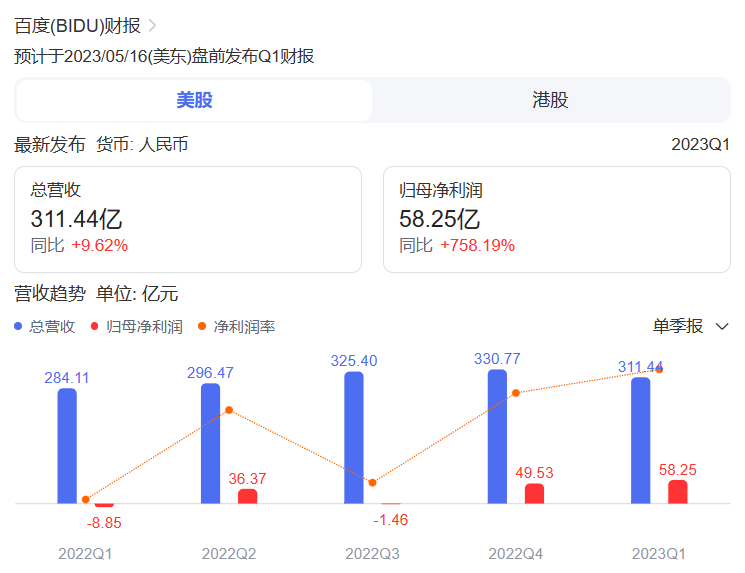This screenshot has height=573, width=745.
Task: Click the 2022Q4 red net profit bar
Action: click(534, 494)
